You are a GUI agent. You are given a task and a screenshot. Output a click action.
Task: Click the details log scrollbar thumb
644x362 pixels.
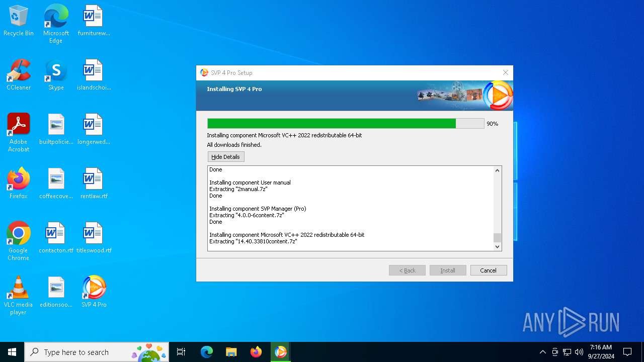(497, 238)
